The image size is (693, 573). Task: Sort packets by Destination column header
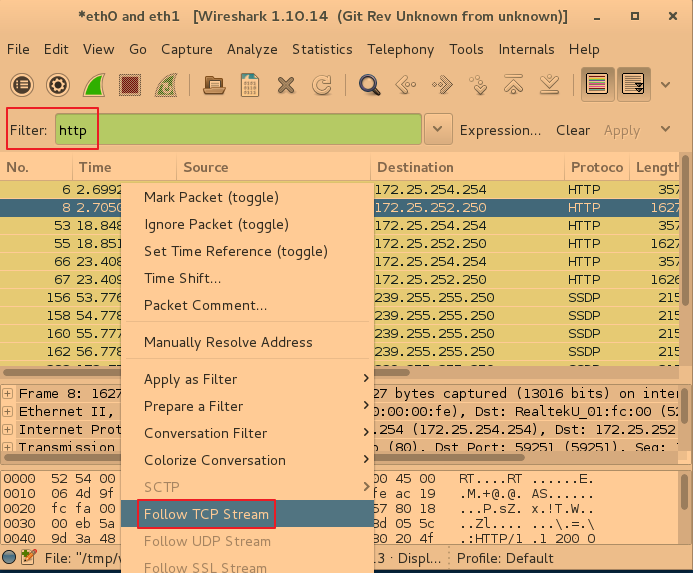coord(415,167)
